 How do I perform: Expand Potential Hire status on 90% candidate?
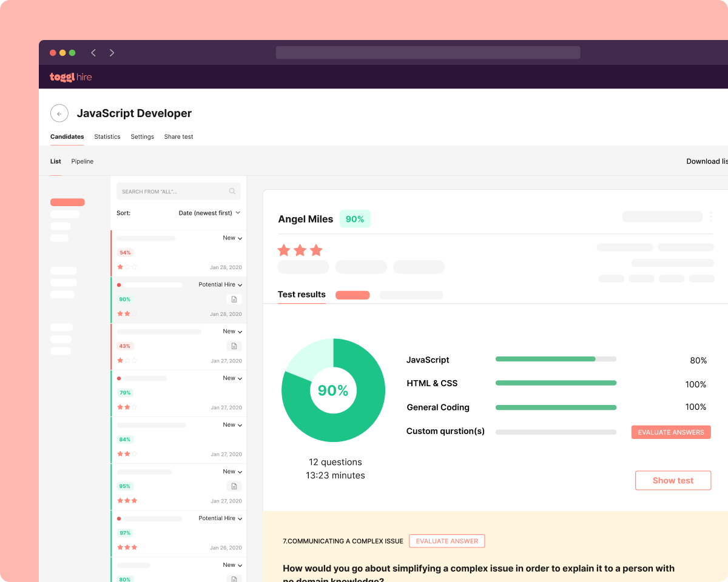(221, 285)
